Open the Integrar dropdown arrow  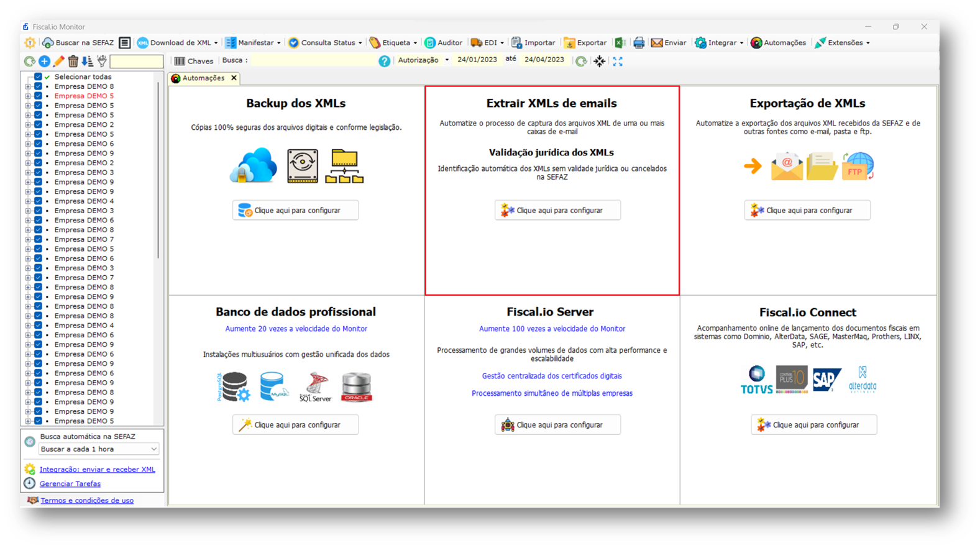(741, 43)
